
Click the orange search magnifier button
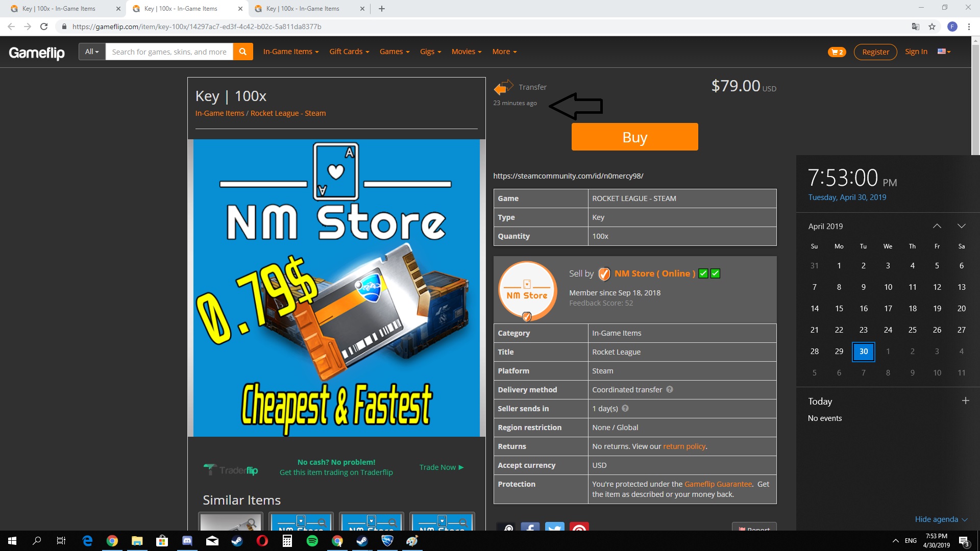coord(243,52)
